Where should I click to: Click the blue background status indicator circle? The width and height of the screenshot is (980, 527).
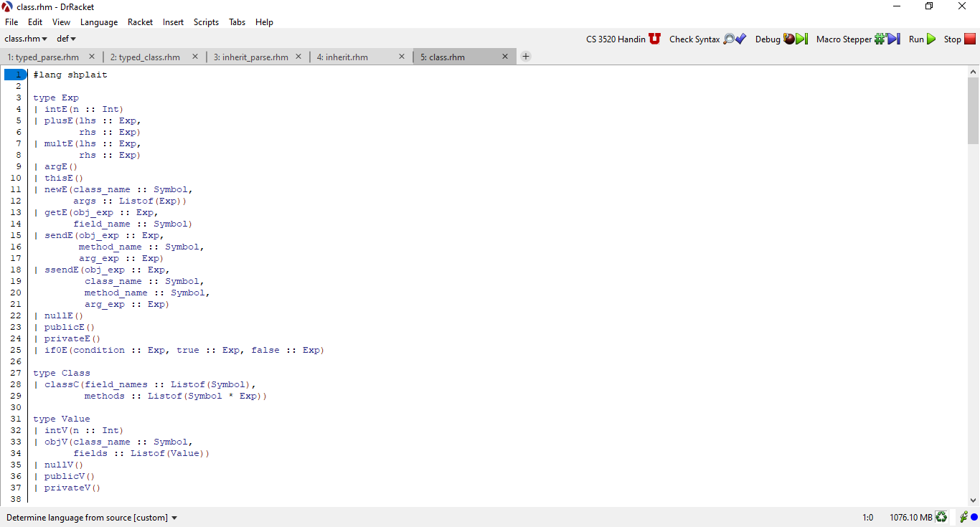pos(974,517)
